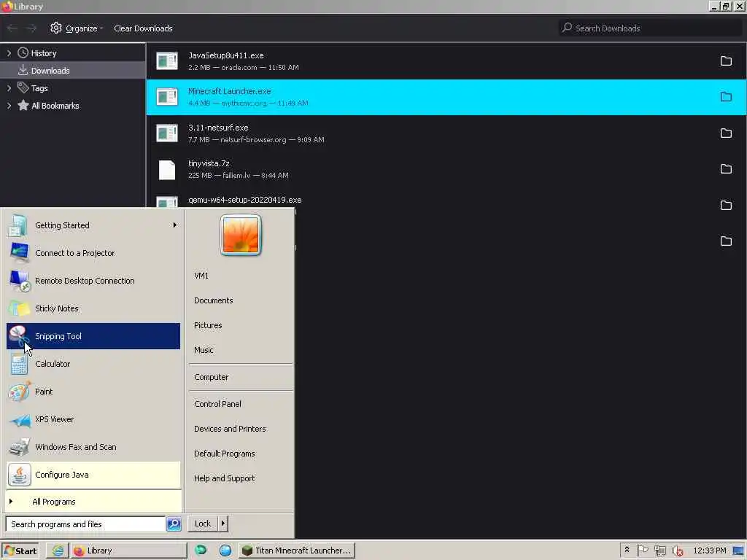Click network tray icon

[x=659, y=551]
